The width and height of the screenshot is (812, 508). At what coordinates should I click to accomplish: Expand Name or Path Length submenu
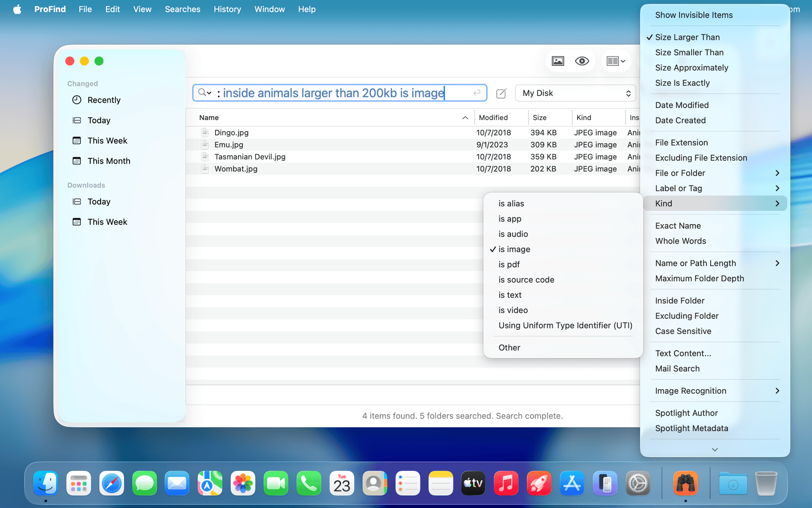click(x=715, y=263)
